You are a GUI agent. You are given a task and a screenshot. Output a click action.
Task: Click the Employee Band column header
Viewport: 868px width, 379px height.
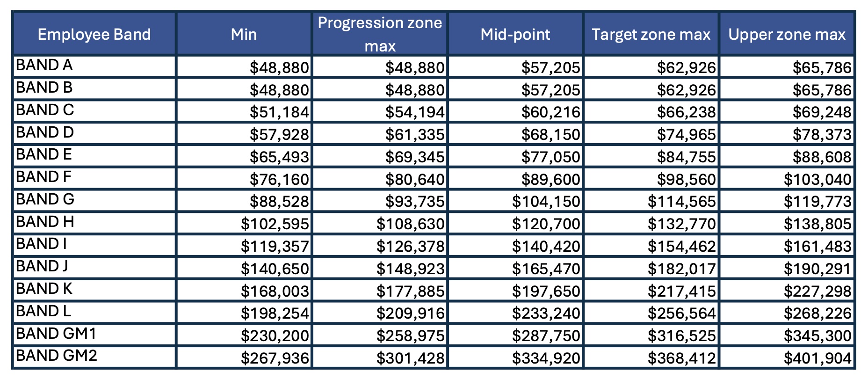94,34
